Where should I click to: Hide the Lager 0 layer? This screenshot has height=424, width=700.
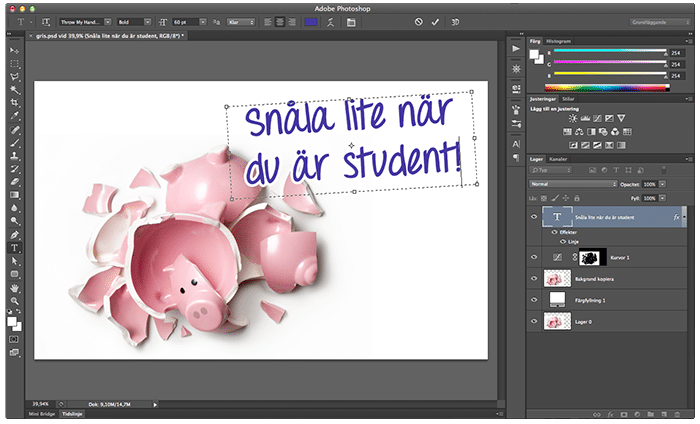click(534, 321)
